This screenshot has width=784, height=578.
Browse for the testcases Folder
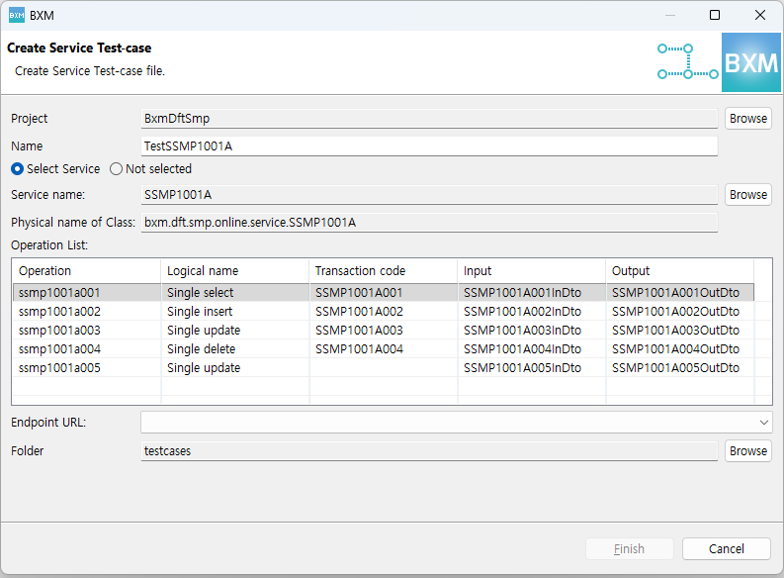pos(748,450)
